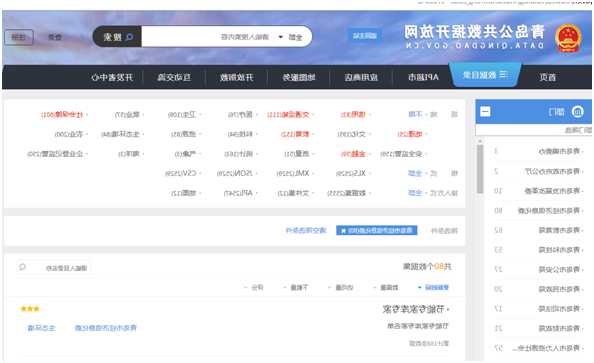
Task: Open the 应用商店 nav item
Action: coord(361,77)
